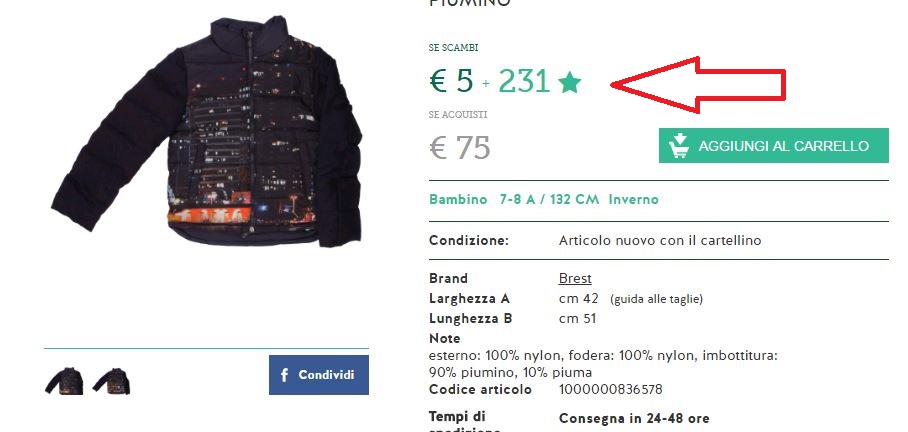Screen dimensions: 908x432
Task: Add the item with Aggiungi al carrello
Action: [x=774, y=145]
